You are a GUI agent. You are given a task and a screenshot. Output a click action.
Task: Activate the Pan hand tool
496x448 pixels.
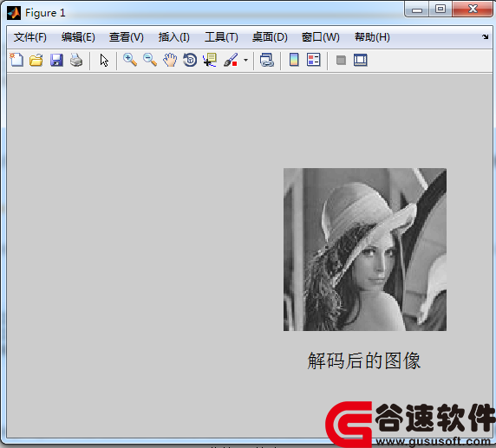coord(170,60)
